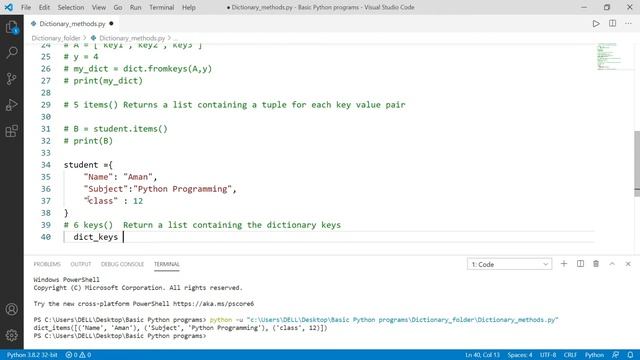Screen dimensions: 640x360
Task: Open the Run menu
Action: tap(135, 7)
